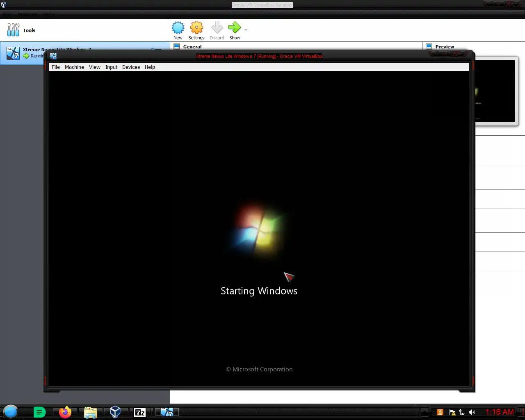Click the VM preview thumbnail in Manager
Viewport: 525px width, 420px height.
[x=495, y=91]
